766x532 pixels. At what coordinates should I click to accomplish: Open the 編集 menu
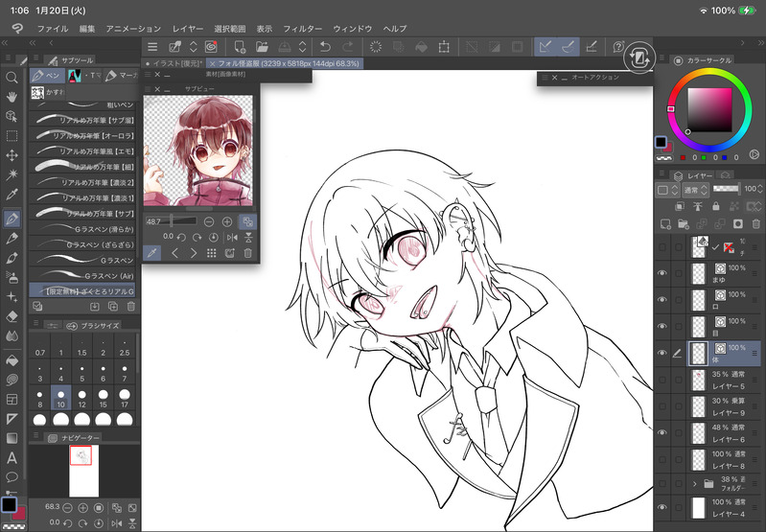(87, 29)
